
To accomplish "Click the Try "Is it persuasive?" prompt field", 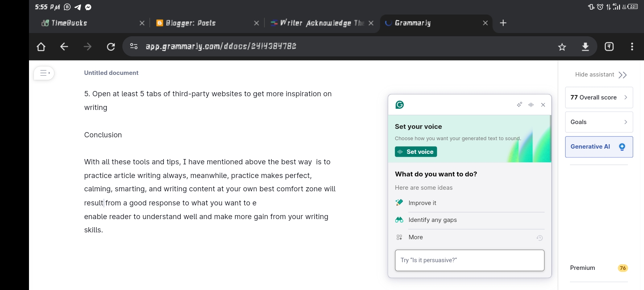I will (470, 260).
